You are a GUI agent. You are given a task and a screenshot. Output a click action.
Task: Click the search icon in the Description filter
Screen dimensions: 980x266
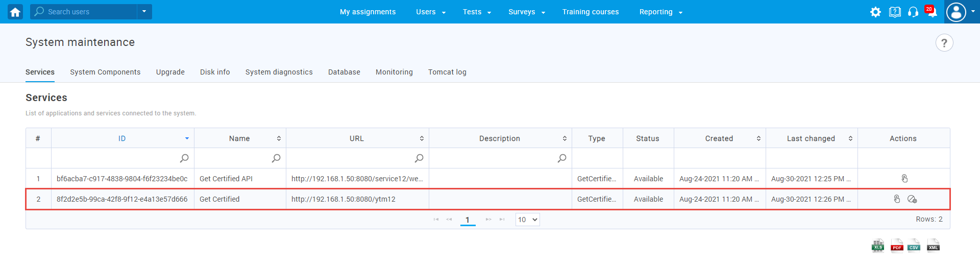(x=562, y=158)
